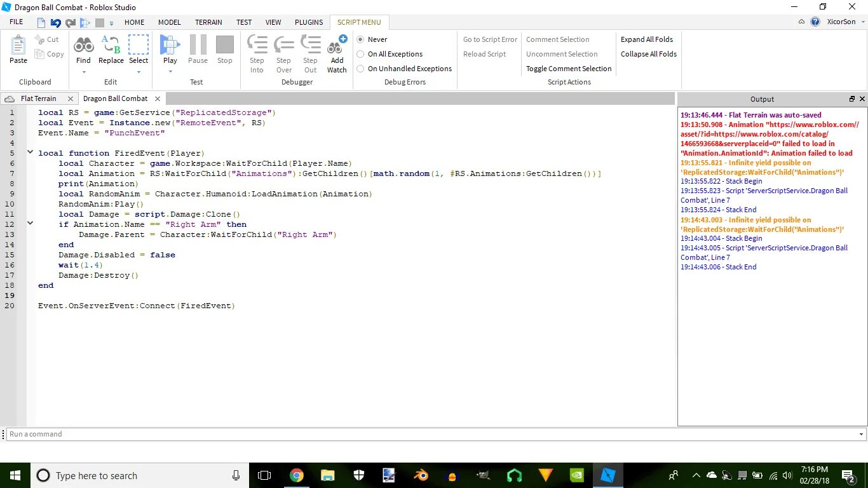Switch to the Flat Terrain document tab
The image size is (868, 488).
(38, 98)
